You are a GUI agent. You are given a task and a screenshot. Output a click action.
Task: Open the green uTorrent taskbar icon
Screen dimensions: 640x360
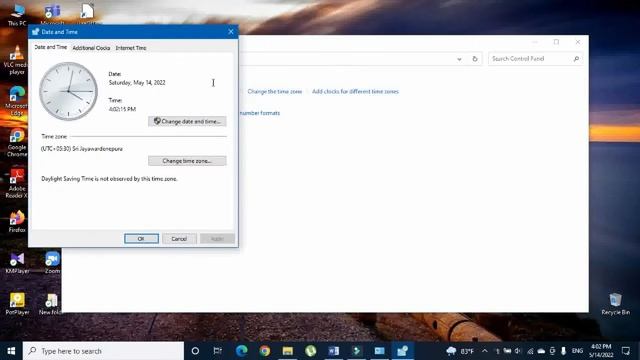[311, 351]
